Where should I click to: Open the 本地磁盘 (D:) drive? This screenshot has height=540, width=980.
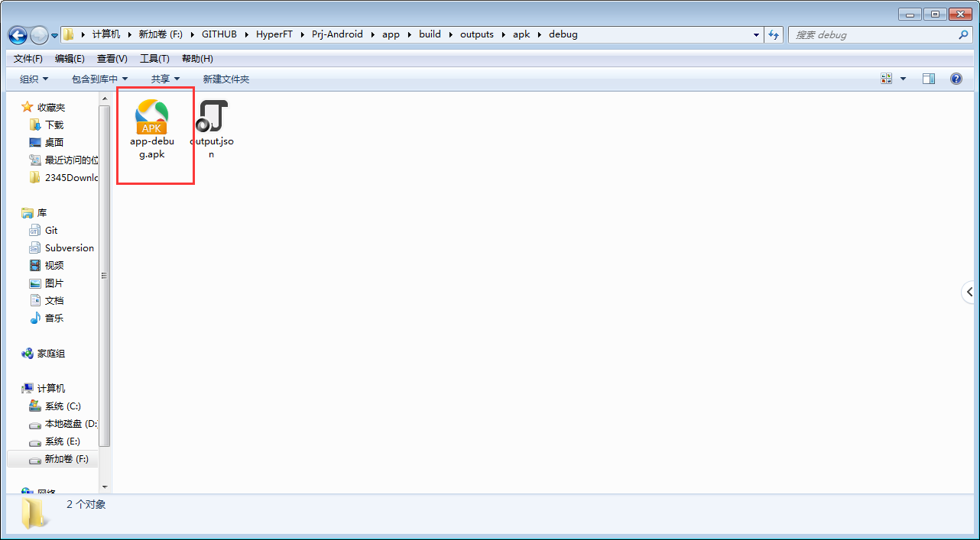click(63, 424)
